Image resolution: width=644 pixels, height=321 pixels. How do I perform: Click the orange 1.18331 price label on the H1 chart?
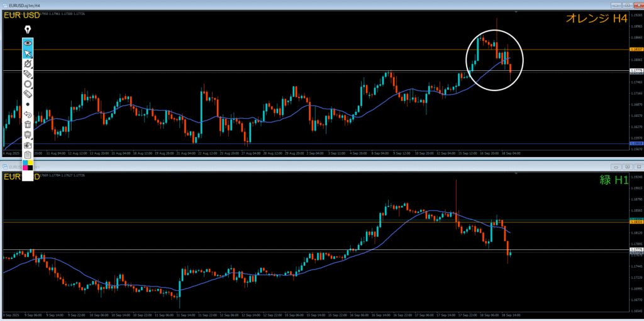(636, 222)
